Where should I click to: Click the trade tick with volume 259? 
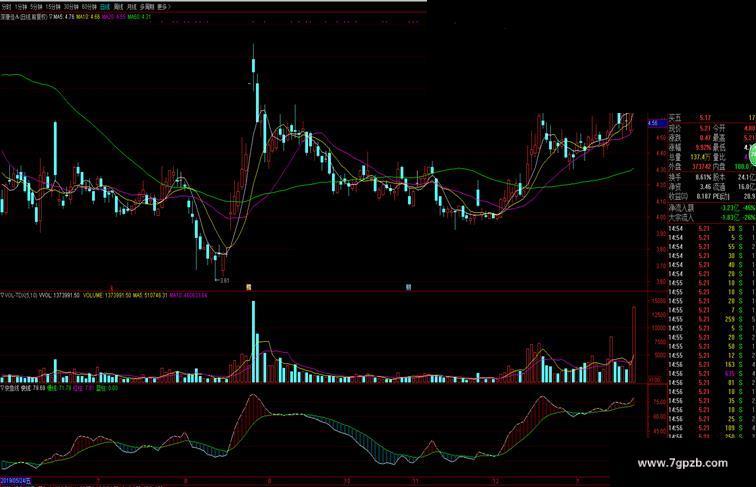[x=712, y=319]
